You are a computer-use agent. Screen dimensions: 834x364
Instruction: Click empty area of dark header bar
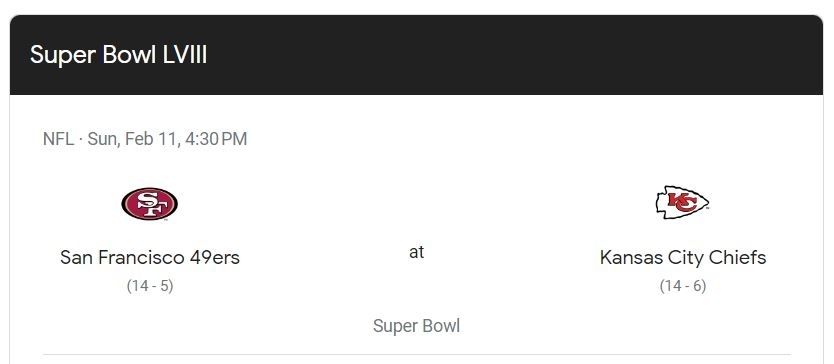tap(511, 55)
